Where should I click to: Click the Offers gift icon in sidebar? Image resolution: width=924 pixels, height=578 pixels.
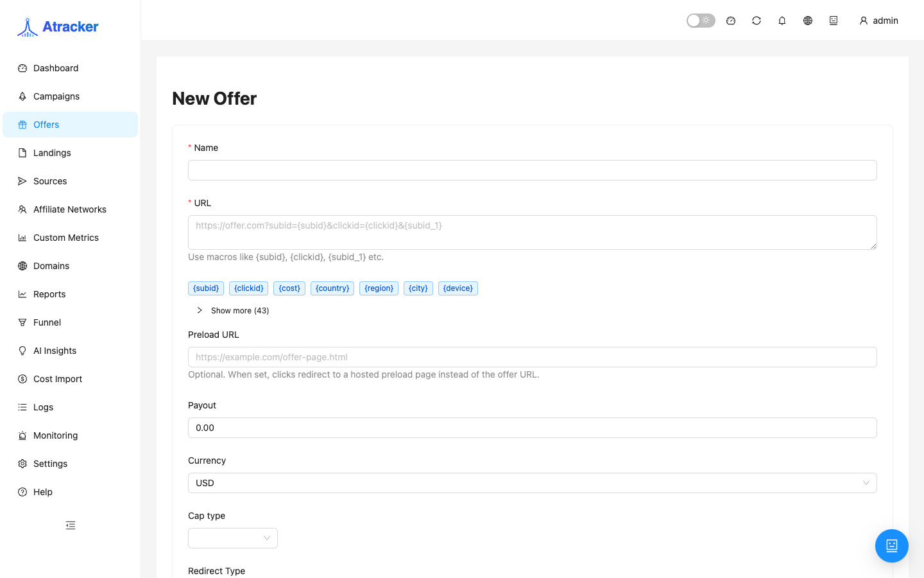tap(22, 125)
